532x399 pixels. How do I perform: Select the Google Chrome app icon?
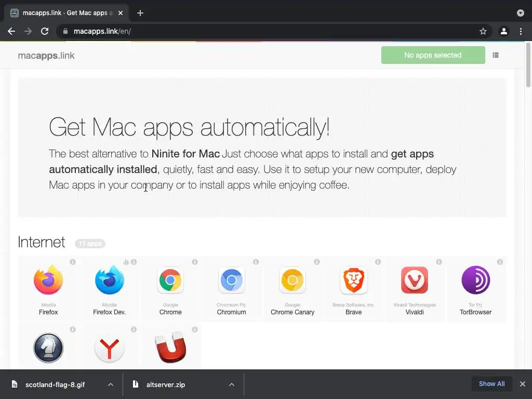(x=170, y=280)
